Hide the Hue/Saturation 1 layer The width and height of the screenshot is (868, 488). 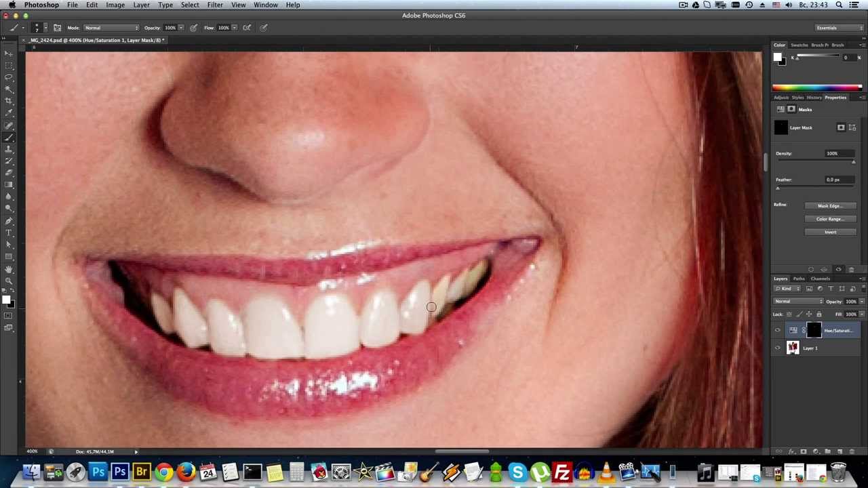(x=778, y=330)
